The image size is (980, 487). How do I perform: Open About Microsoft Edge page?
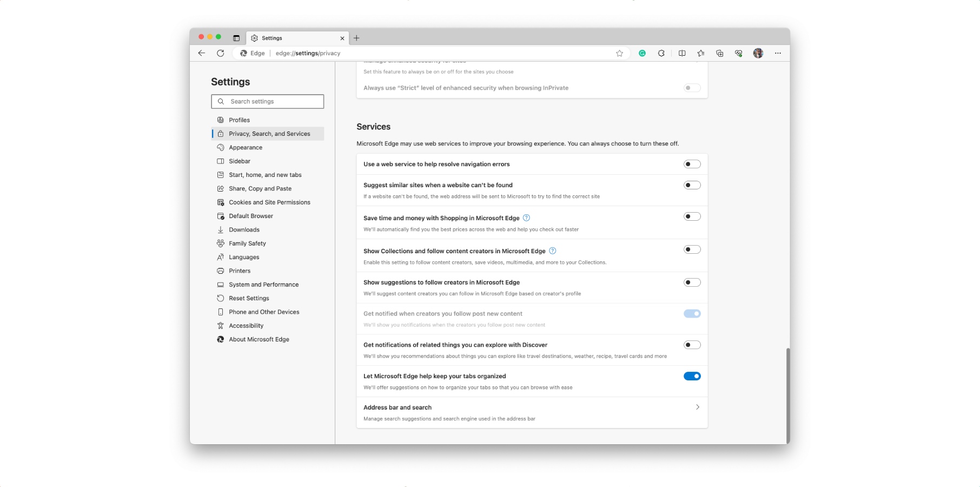pos(268,339)
